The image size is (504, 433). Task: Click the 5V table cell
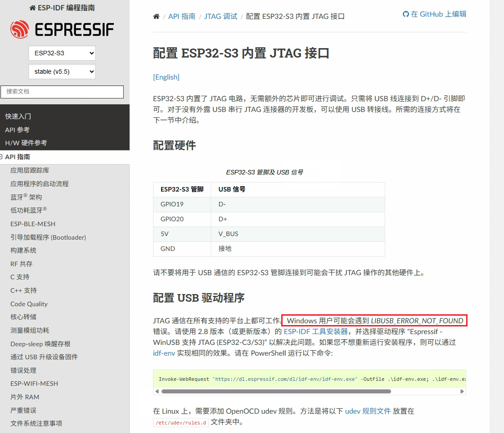(182, 234)
